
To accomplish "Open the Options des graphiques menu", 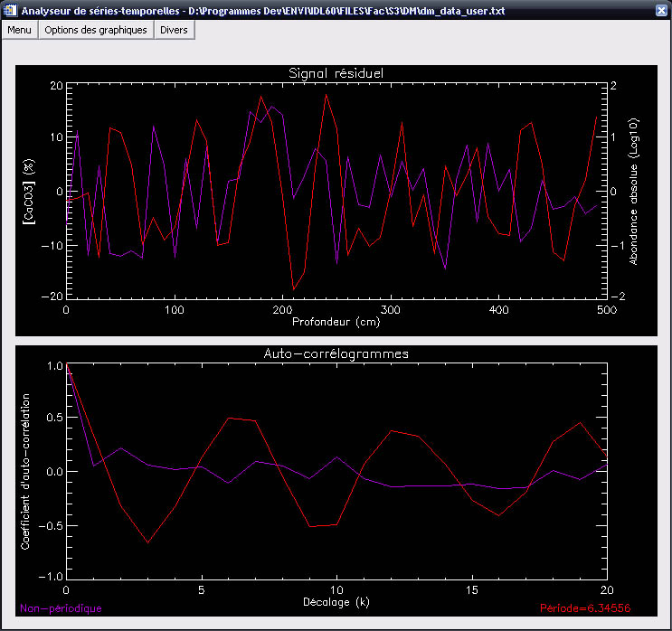I will [96, 30].
